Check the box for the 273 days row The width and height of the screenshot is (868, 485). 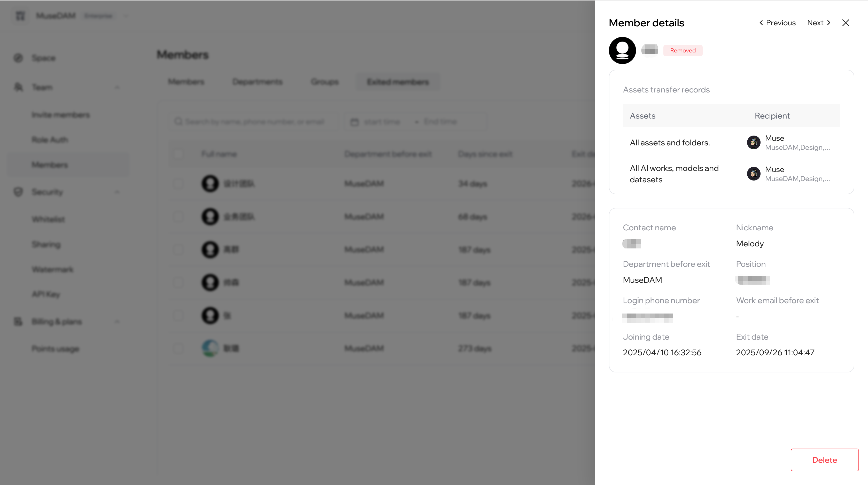pos(178,348)
